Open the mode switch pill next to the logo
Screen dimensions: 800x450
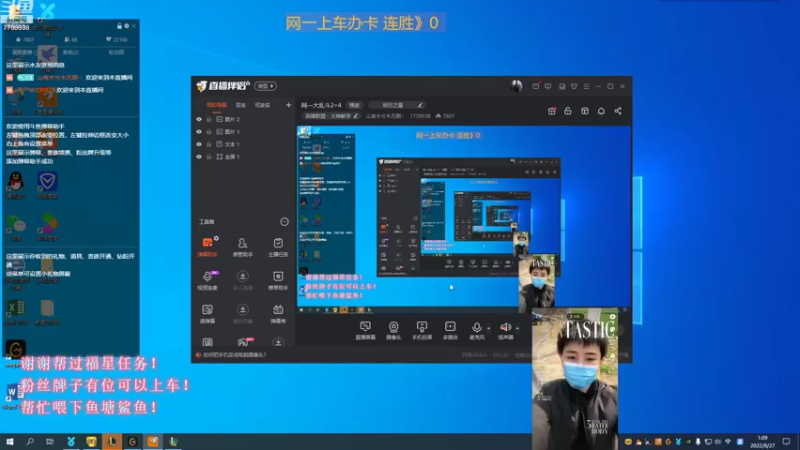(265, 86)
